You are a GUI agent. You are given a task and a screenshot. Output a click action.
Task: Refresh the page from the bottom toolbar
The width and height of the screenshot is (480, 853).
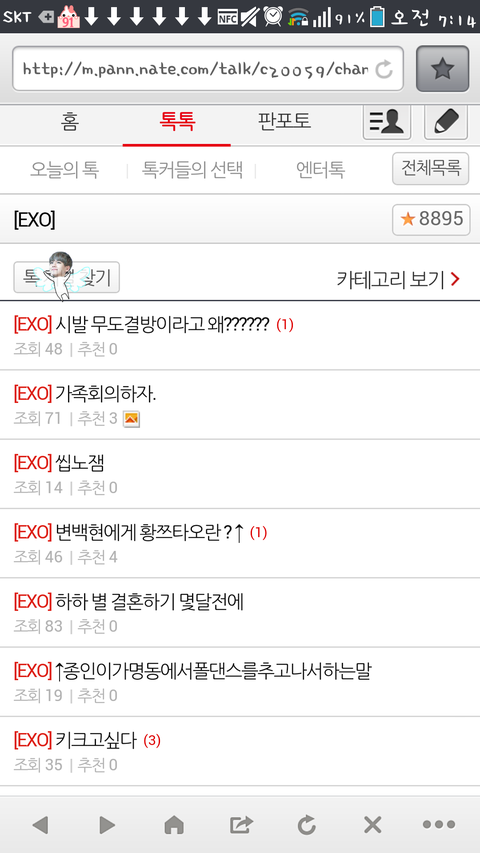coord(306,825)
